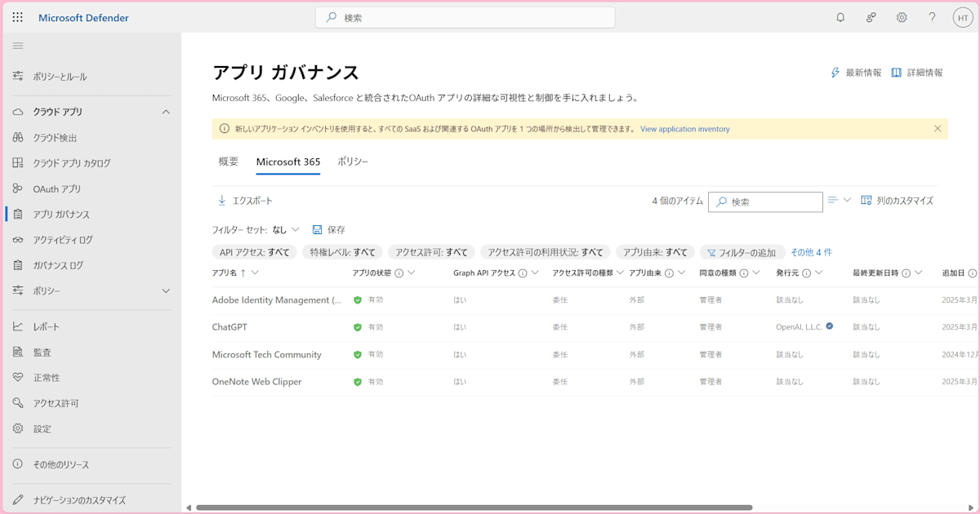
Task: Click the View application inventory link
Action: click(x=685, y=129)
